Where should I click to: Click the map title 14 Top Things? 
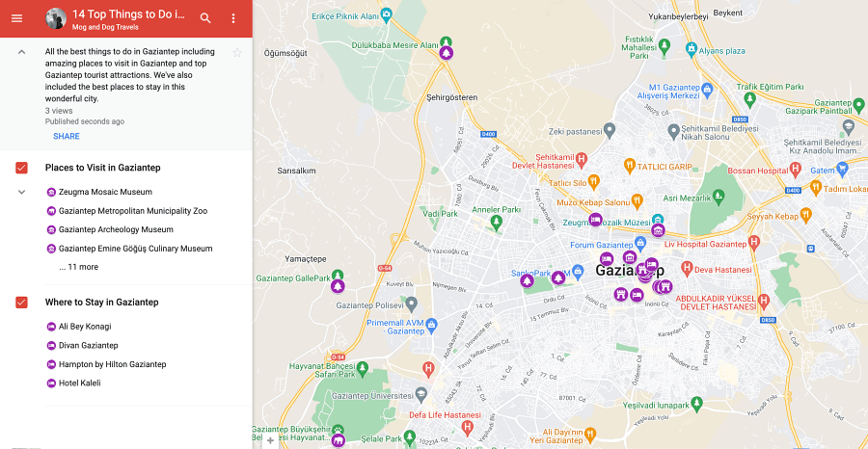pos(129,14)
